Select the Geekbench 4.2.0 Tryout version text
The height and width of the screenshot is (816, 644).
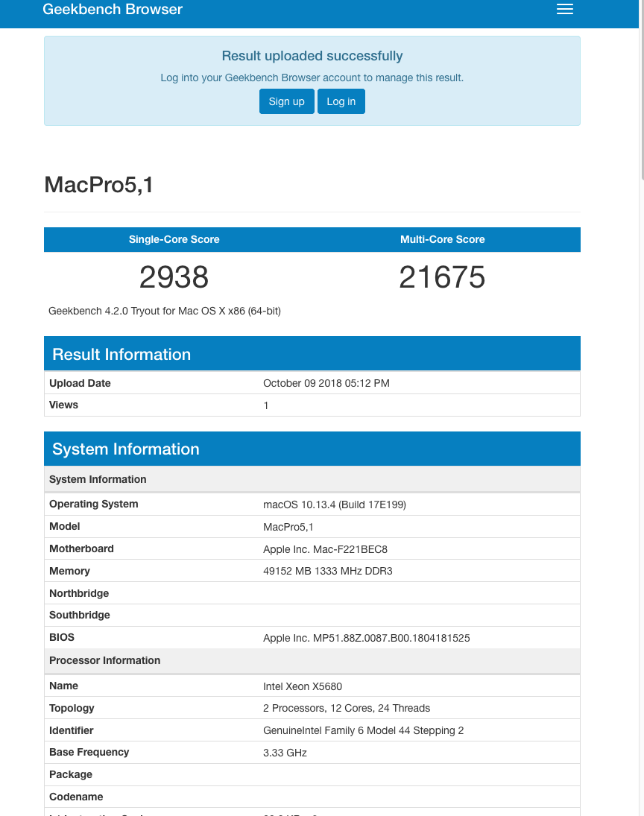[x=165, y=311]
